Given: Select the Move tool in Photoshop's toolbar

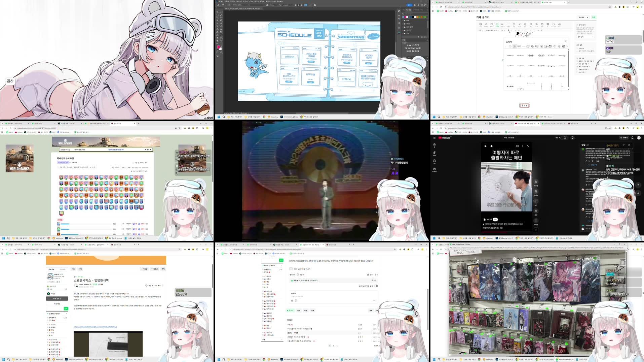Looking at the screenshot, I should [x=217, y=12].
